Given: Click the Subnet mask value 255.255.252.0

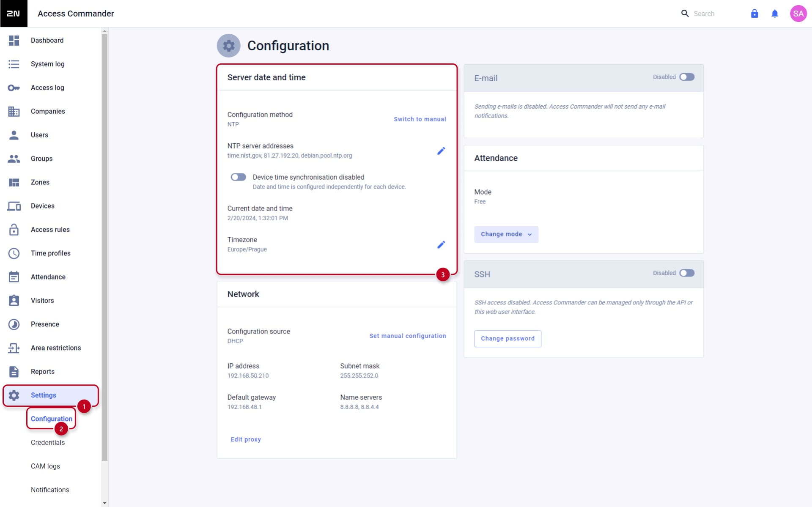Looking at the screenshot, I should (x=359, y=375).
